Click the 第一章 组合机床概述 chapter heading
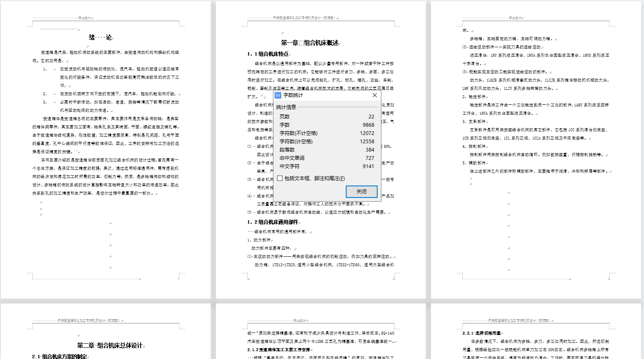 [x=310, y=43]
